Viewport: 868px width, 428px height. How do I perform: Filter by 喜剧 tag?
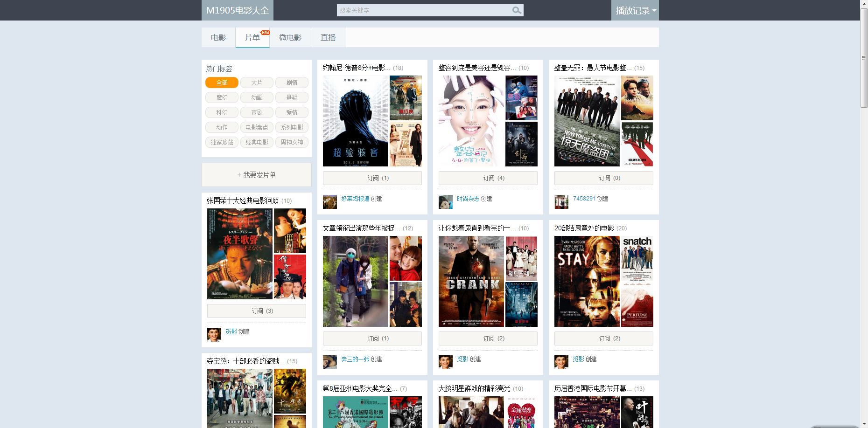(x=257, y=112)
